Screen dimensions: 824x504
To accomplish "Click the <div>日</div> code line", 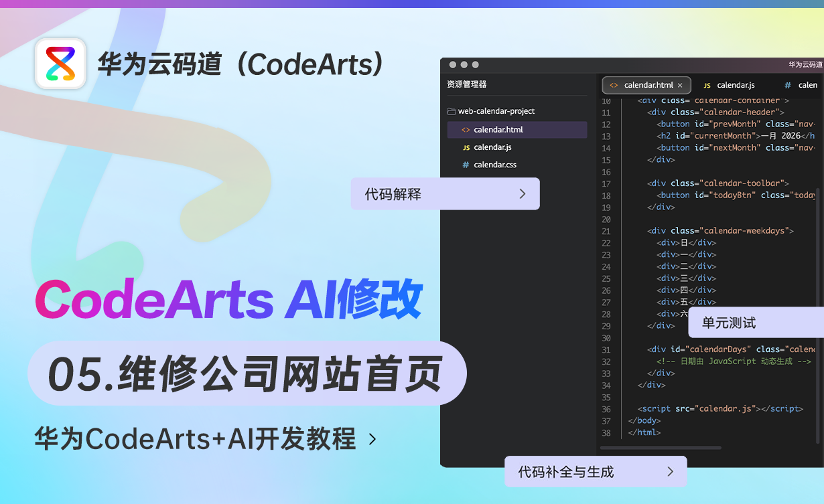I will point(686,243).
